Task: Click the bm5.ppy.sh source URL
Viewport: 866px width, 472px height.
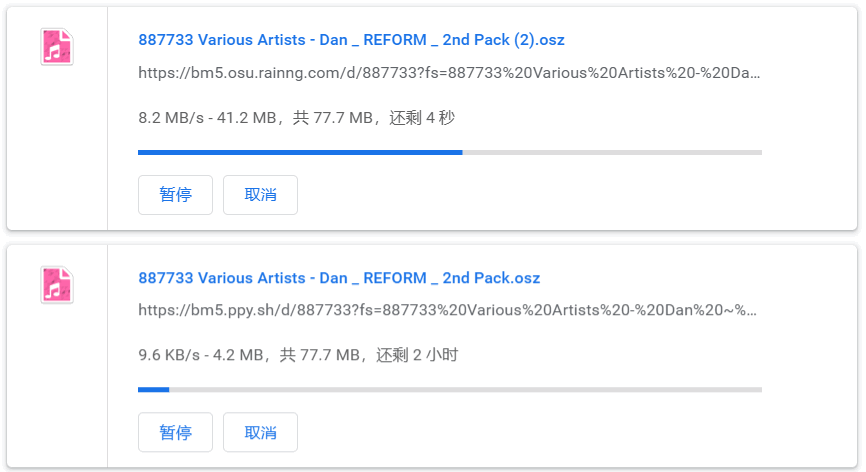Action: click(447, 310)
